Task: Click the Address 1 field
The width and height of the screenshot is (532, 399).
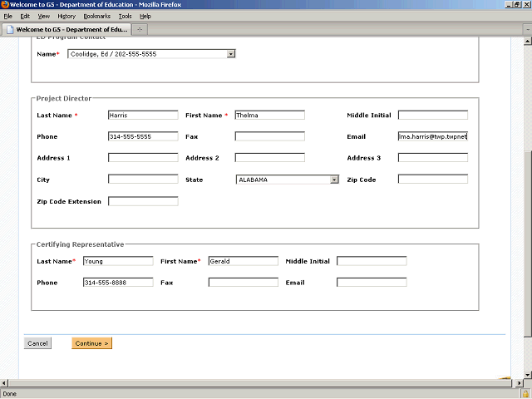Action: coord(143,157)
